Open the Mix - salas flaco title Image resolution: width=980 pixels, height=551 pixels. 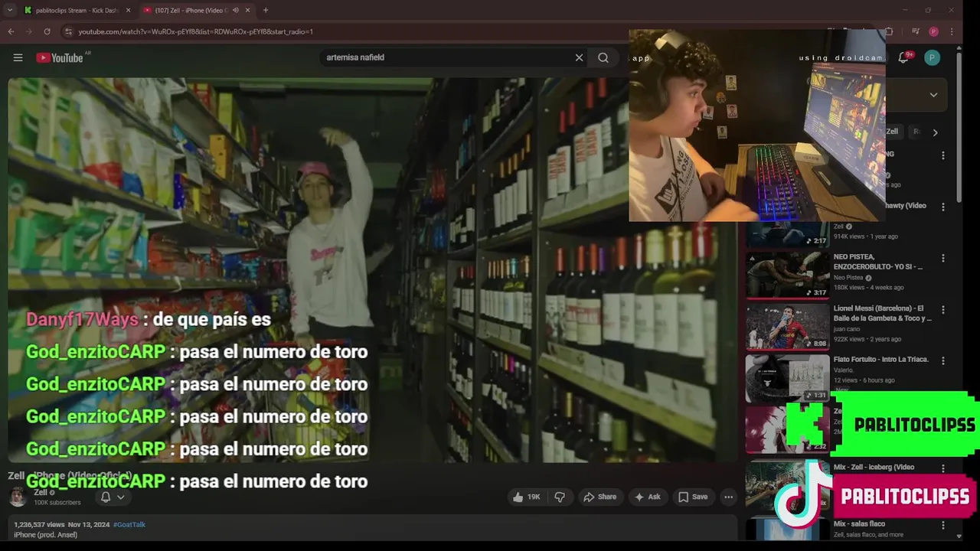[x=859, y=524]
